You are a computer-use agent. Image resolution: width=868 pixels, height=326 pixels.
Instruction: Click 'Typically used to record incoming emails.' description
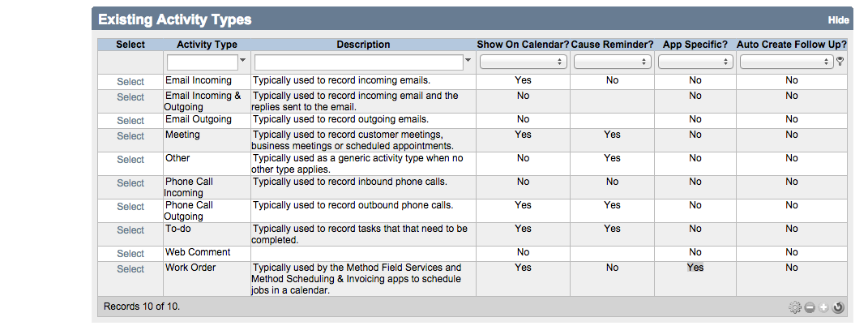(x=341, y=80)
